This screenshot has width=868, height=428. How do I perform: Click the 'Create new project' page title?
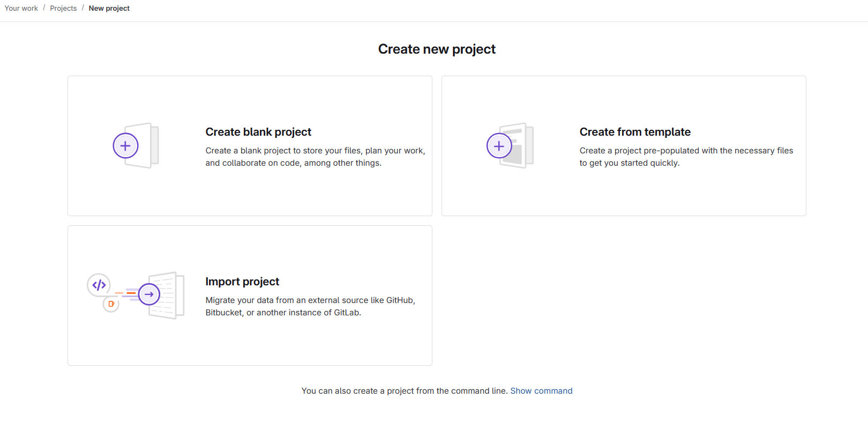click(x=437, y=49)
